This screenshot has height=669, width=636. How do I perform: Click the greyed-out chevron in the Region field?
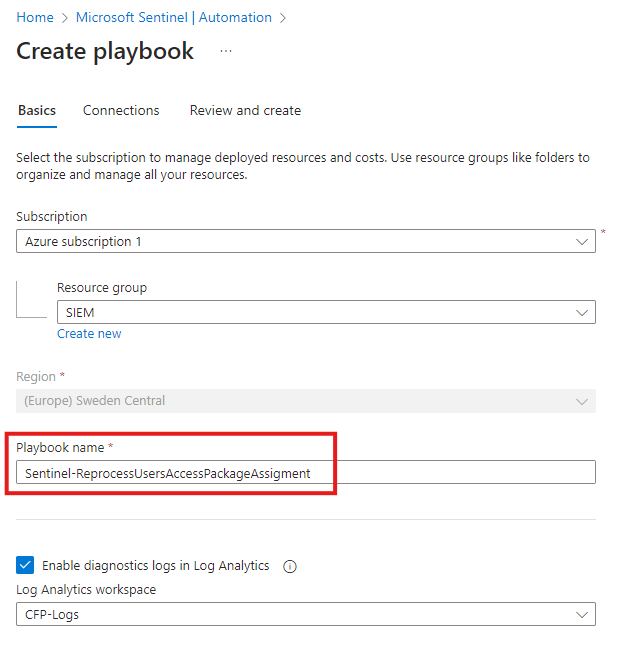point(582,401)
